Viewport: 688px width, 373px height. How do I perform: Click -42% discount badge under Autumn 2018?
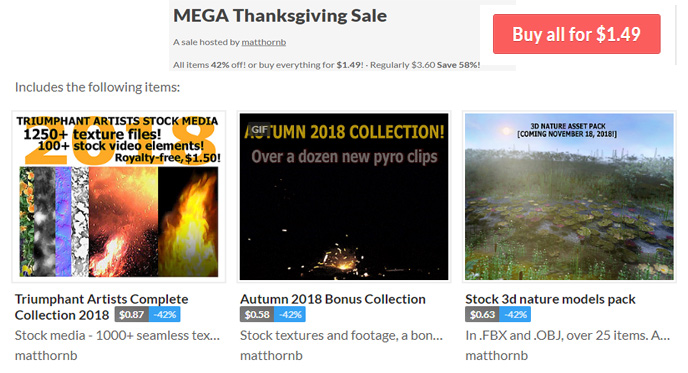pos(290,314)
